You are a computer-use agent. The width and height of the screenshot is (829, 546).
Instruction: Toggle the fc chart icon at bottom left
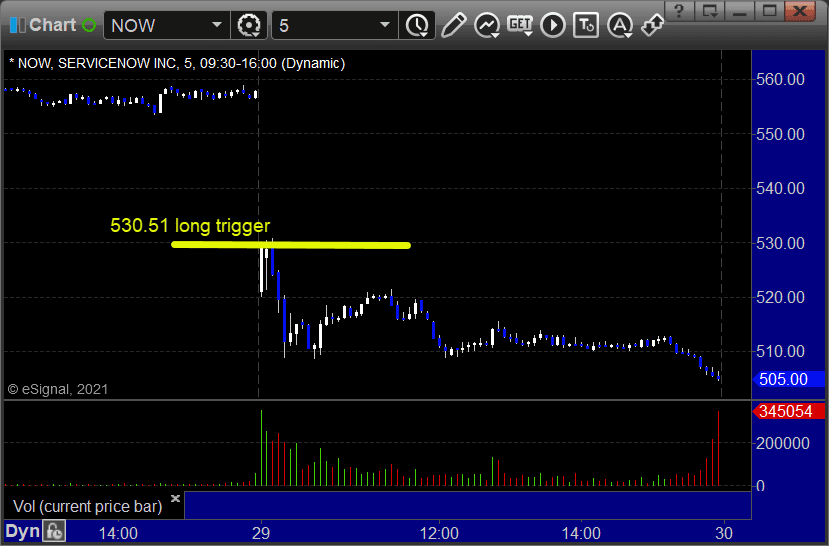coord(54,531)
